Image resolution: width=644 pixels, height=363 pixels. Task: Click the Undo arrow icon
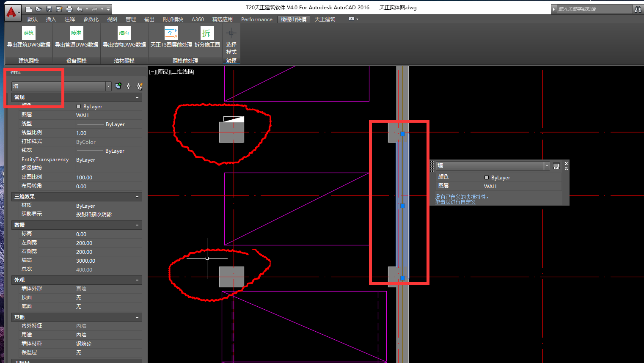click(79, 9)
